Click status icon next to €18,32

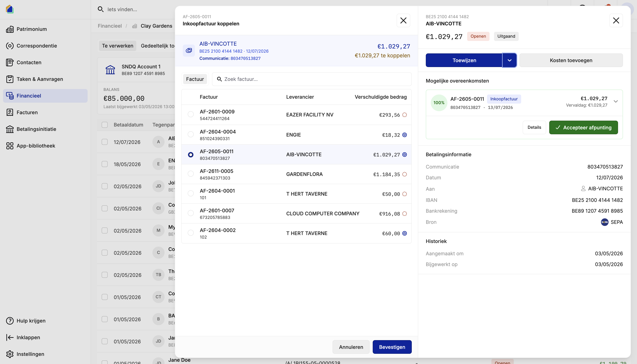(405, 135)
